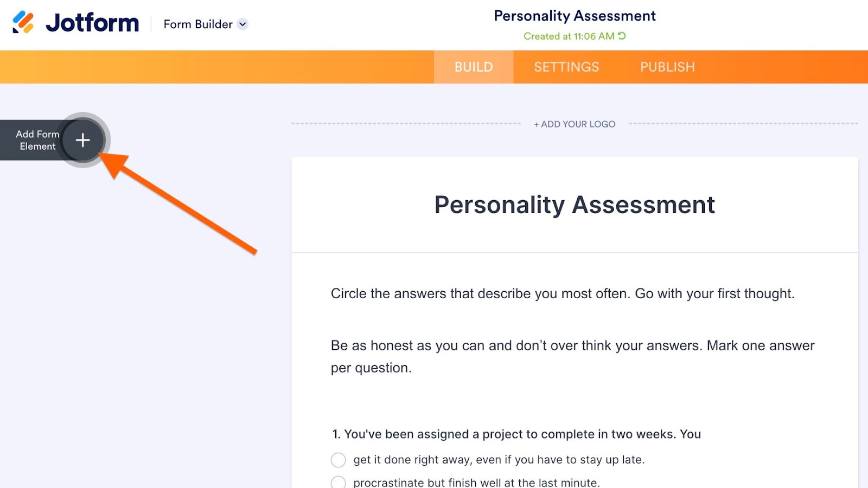Switch to the BUILD tab

click(x=474, y=67)
